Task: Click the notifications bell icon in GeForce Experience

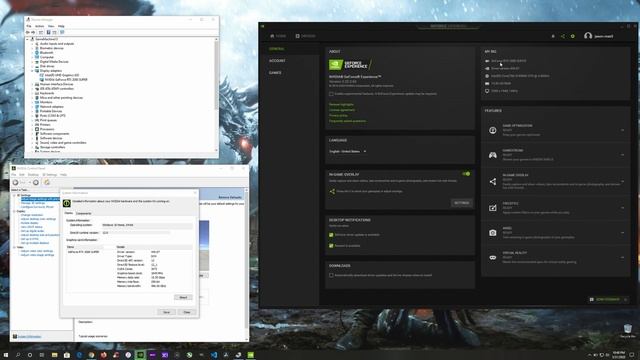Action: 553,36
